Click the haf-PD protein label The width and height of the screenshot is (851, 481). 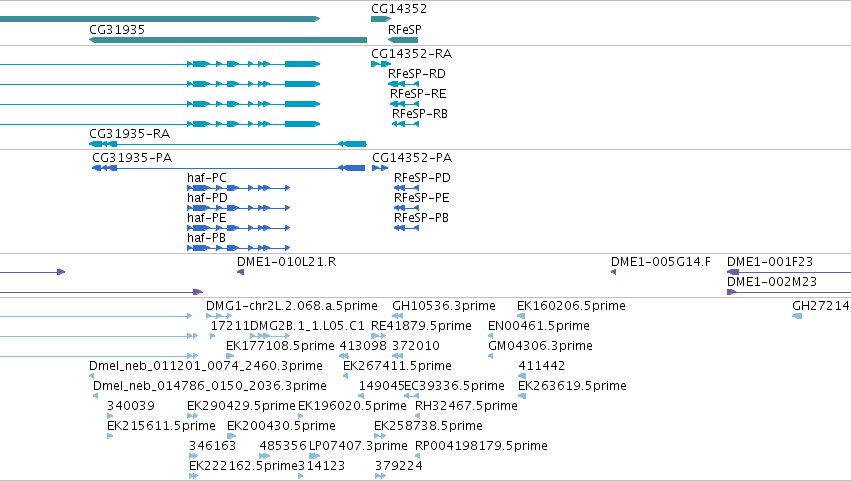click(207, 198)
